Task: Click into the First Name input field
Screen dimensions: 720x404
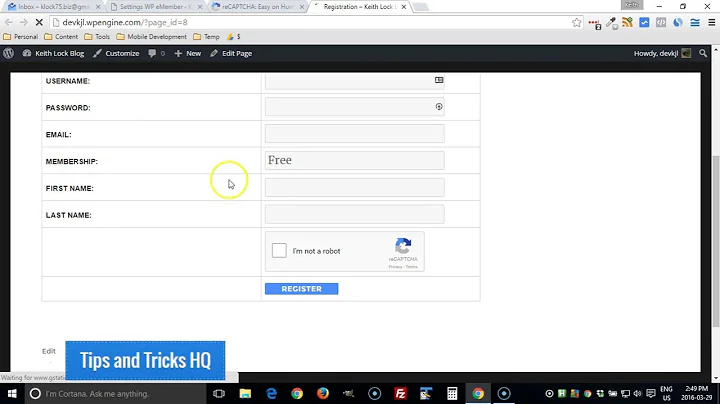Action: 354,187
